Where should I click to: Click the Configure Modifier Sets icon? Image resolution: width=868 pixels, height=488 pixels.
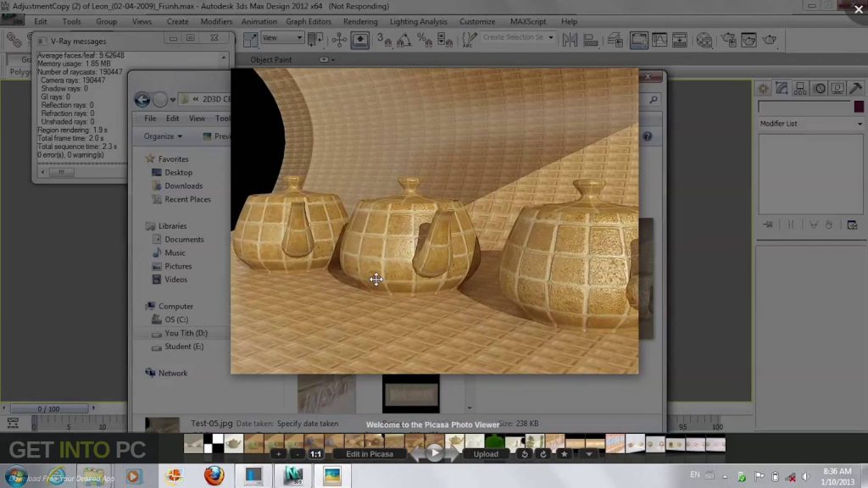pyautogui.click(x=853, y=225)
